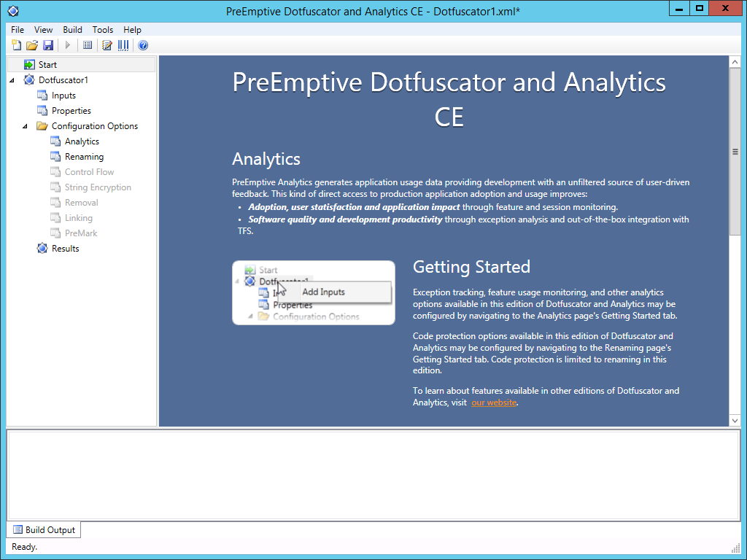Image resolution: width=747 pixels, height=560 pixels.
Task: Save the current Dotfuscator1 project
Action: (x=48, y=45)
